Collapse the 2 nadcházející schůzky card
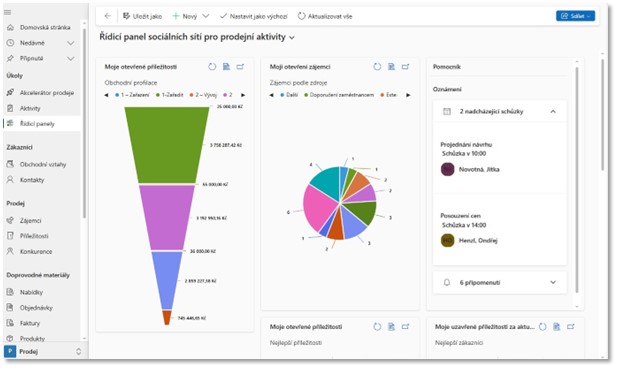This screenshot has width=617, height=368. (x=553, y=111)
